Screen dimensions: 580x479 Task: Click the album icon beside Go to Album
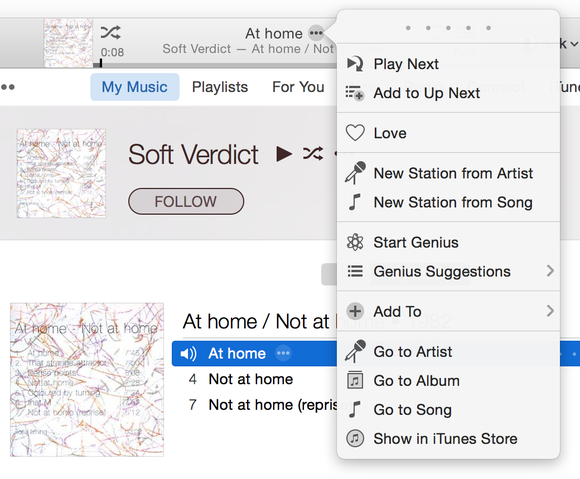(355, 380)
